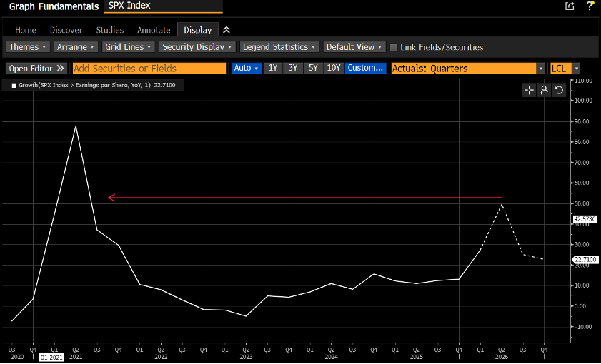Toggle the legend series white square
Image resolution: width=601 pixels, height=364 pixels.
point(14,86)
